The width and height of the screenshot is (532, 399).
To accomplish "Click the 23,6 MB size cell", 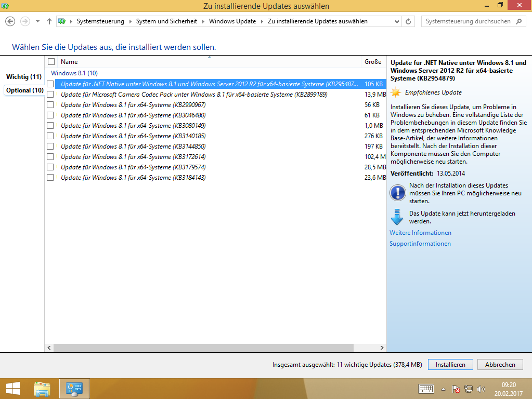I will point(375,178).
